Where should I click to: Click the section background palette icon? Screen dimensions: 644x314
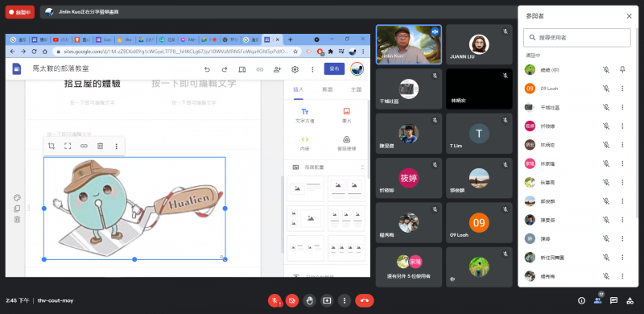pos(17,198)
